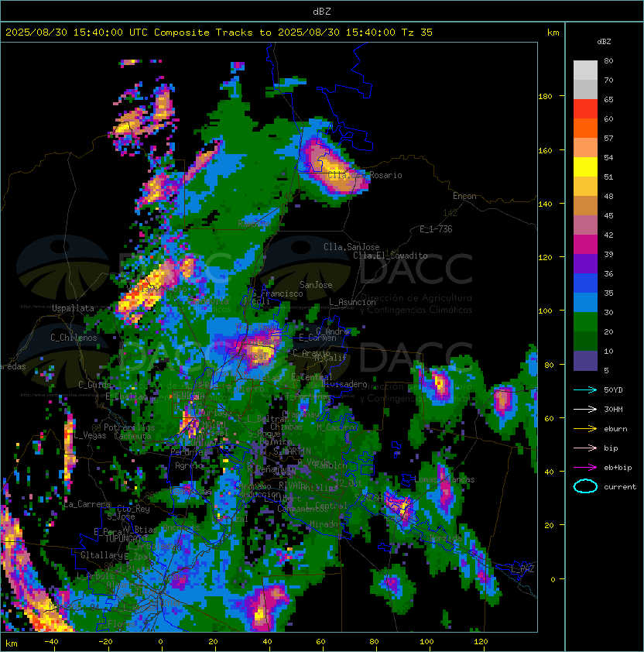Click the L_PAZ label
The height and width of the screenshot is (652, 644).
[522, 569]
